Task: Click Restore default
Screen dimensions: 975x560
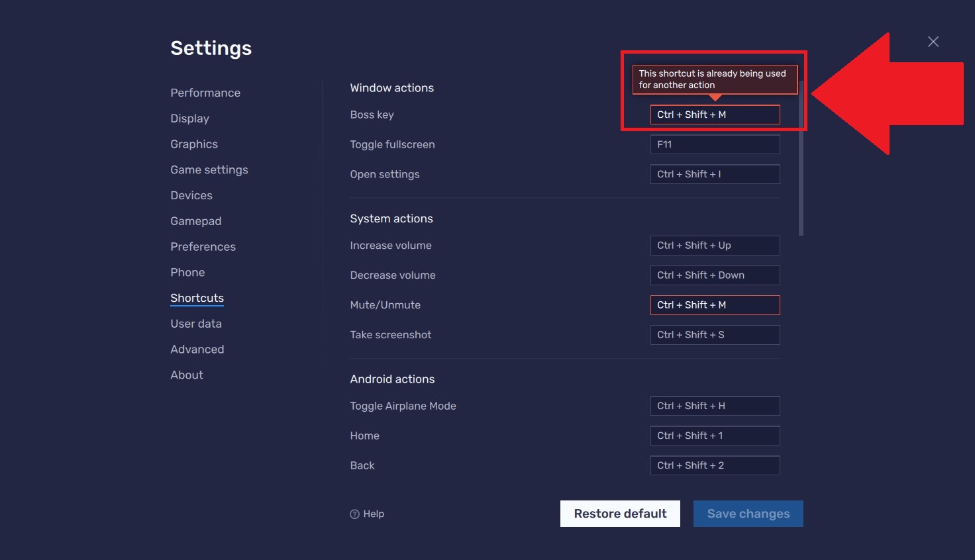Action: (x=620, y=514)
